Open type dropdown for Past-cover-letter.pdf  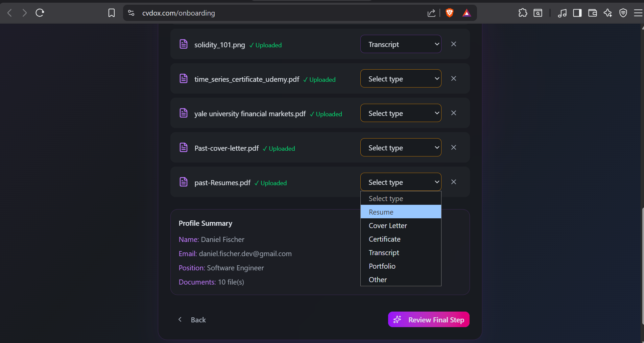tap(401, 147)
